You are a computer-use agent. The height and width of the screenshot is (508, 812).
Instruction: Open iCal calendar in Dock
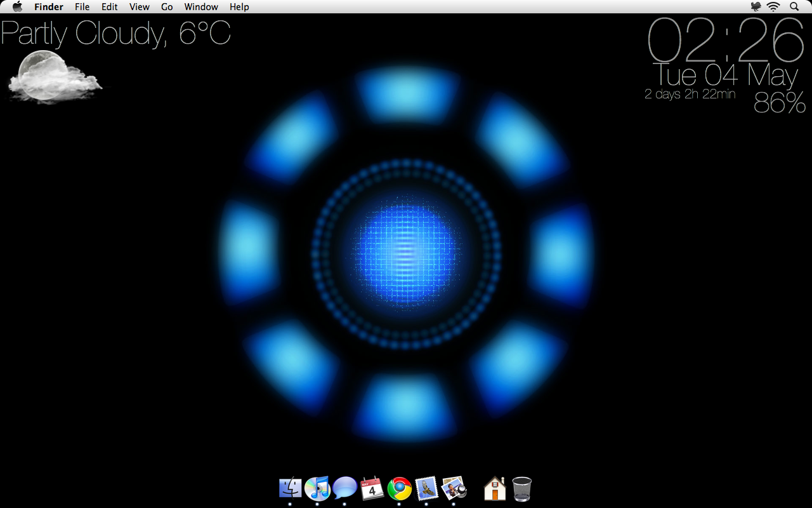point(372,488)
